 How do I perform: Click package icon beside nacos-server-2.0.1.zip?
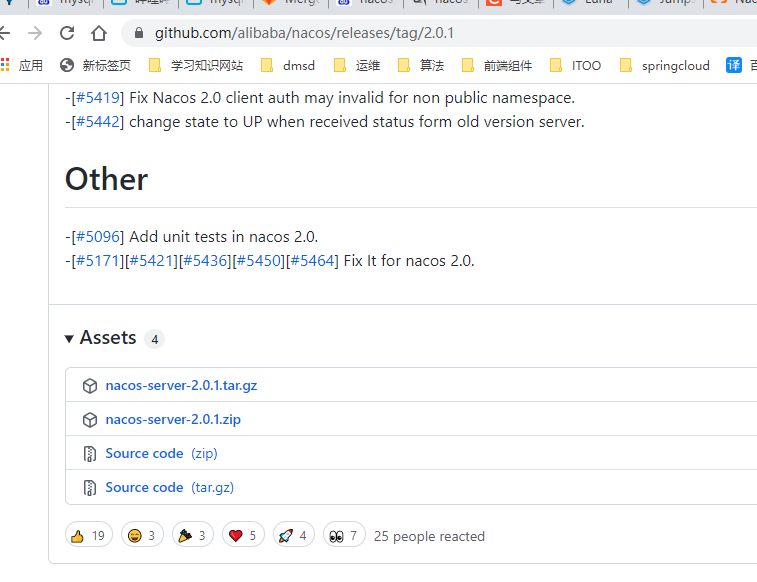(90, 420)
